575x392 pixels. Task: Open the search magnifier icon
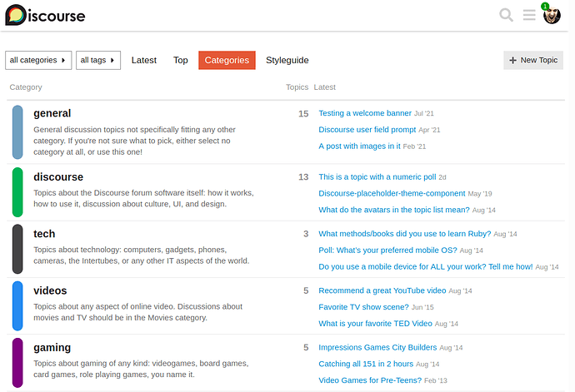tap(506, 15)
